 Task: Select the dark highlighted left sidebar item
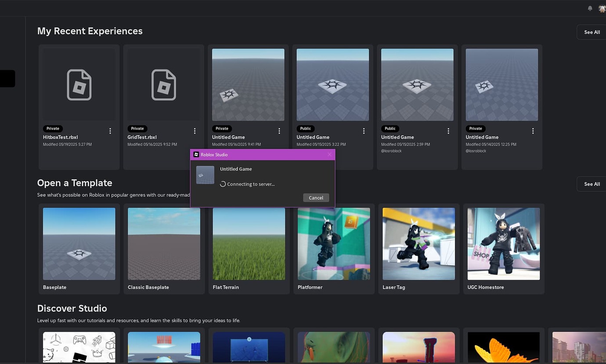coord(7,79)
